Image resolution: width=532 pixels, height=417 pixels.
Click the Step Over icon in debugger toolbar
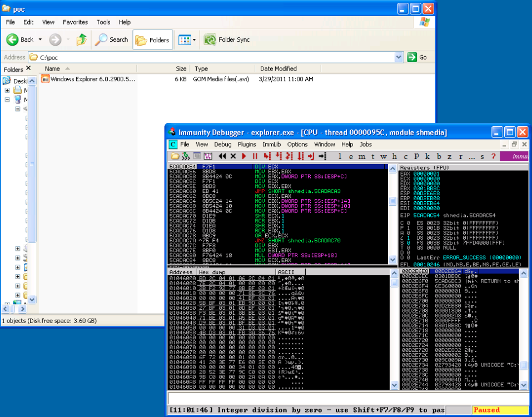[x=279, y=156]
